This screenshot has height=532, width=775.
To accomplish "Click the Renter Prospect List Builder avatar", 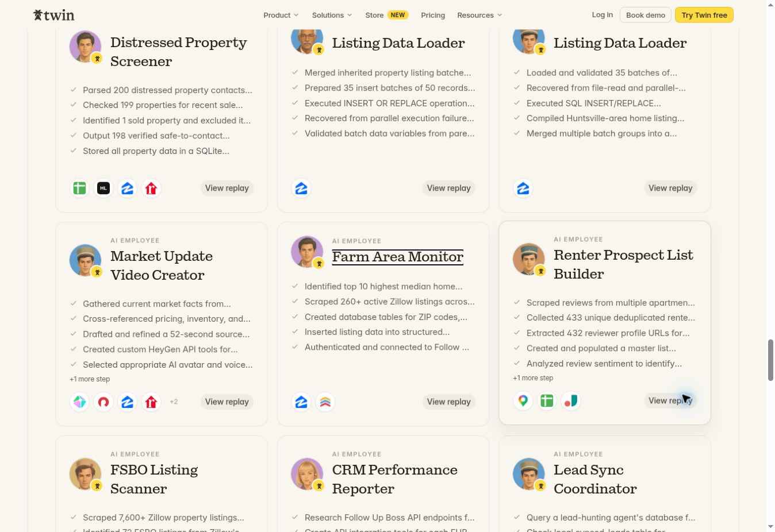I will [x=529, y=259].
